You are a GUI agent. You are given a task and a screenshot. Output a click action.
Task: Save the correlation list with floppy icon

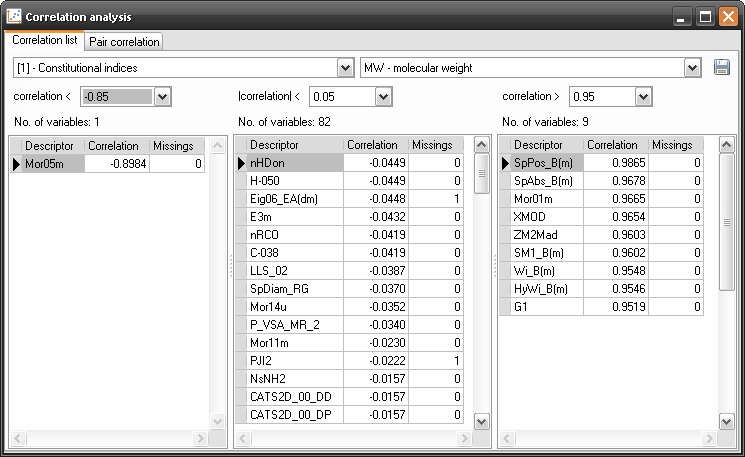pos(722,67)
